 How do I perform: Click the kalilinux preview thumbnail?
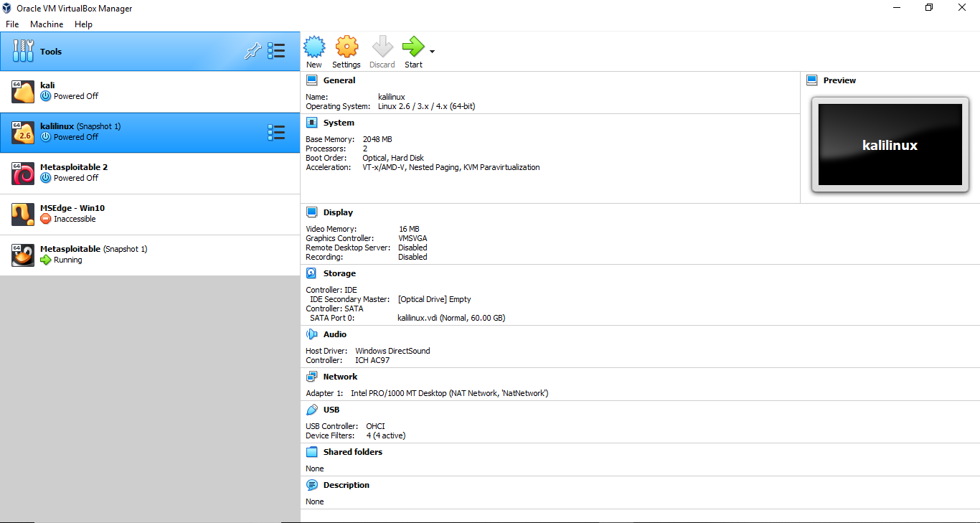pyautogui.click(x=890, y=145)
